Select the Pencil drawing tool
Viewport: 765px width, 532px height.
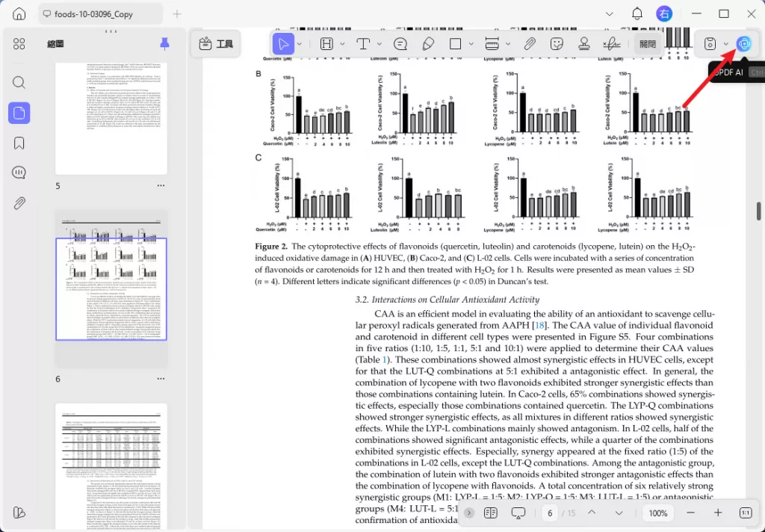[428, 44]
